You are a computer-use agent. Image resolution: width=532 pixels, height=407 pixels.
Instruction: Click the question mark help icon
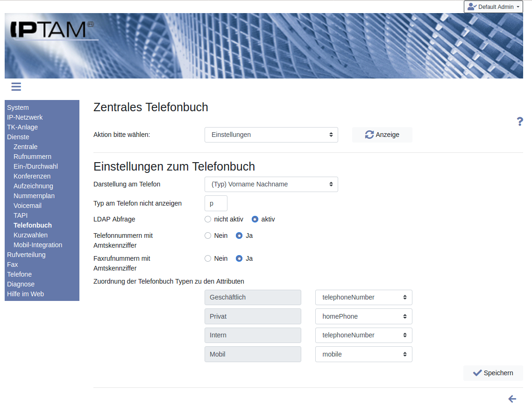[x=519, y=121]
